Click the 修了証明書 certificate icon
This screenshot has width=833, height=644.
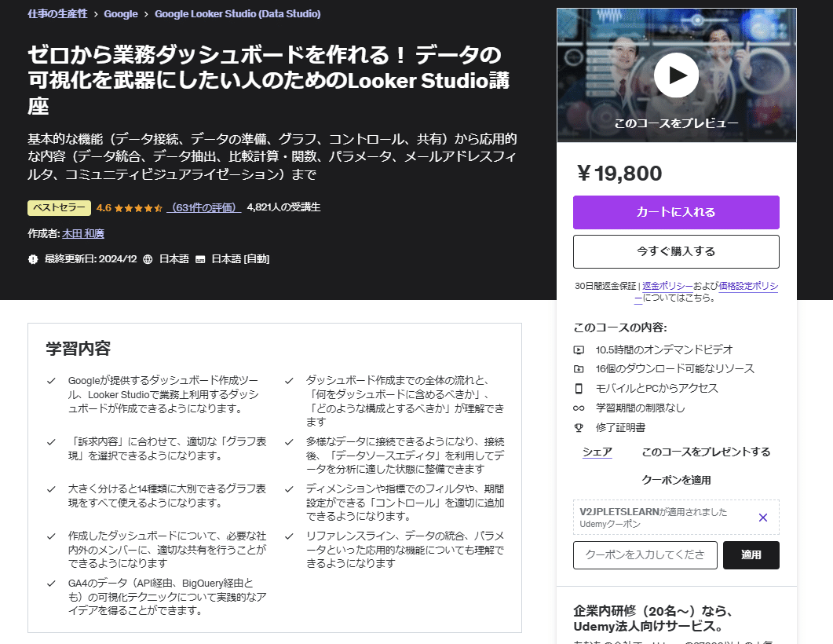[579, 425]
